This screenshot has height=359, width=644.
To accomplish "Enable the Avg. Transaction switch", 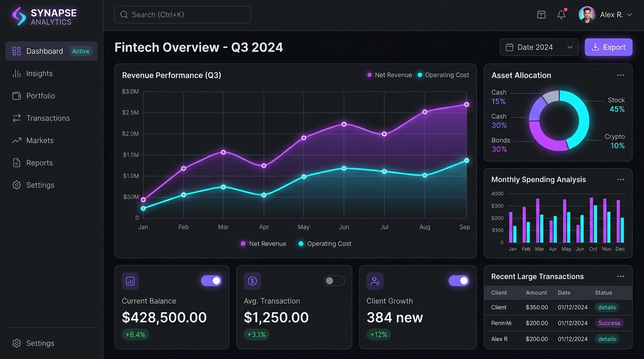I will [334, 280].
